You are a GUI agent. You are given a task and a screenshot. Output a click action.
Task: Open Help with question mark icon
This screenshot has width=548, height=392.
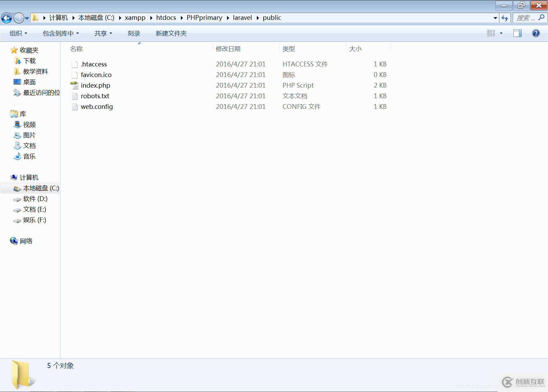[536, 33]
